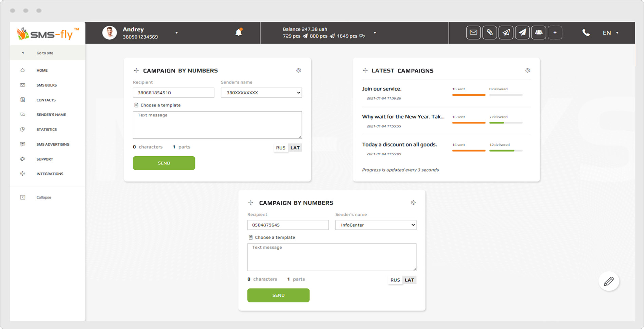Switch to RUS in the upper campaign widget
644x329 pixels.
[281, 148]
